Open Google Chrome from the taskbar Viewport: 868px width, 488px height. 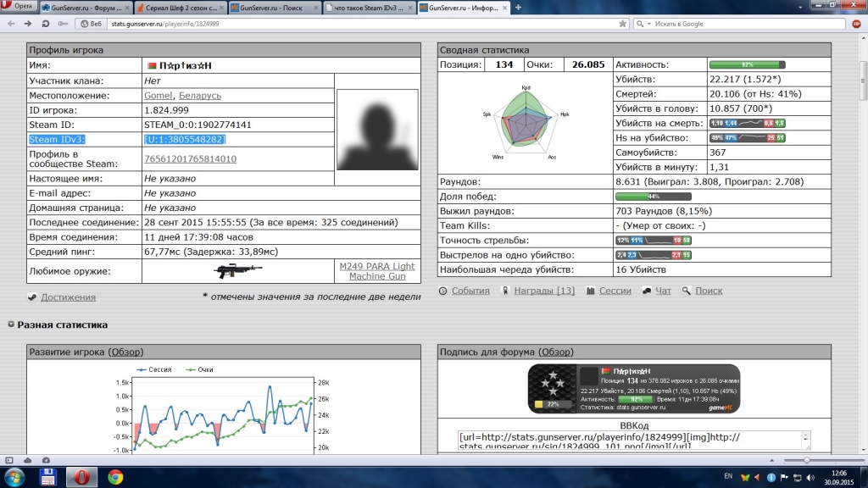click(x=114, y=476)
